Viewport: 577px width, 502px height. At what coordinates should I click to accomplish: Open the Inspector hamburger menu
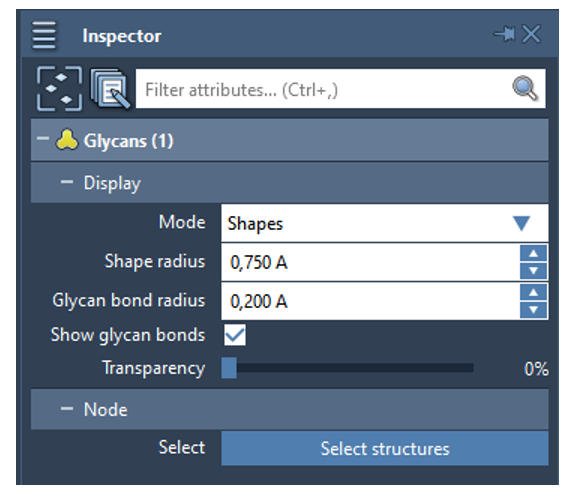click(x=44, y=35)
